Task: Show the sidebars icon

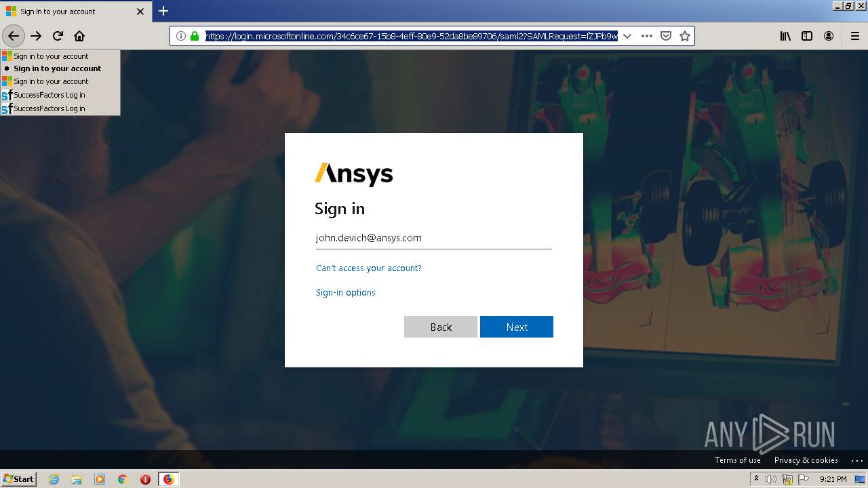Action: (807, 36)
